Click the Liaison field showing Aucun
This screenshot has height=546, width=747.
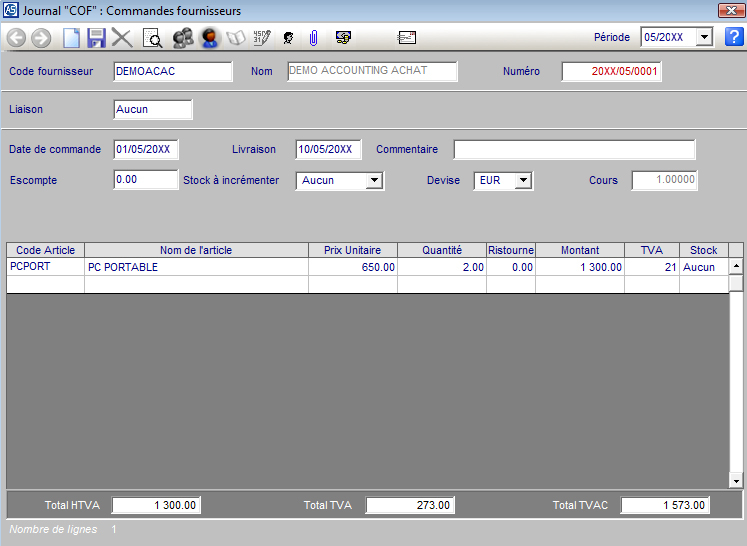coord(153,109)
